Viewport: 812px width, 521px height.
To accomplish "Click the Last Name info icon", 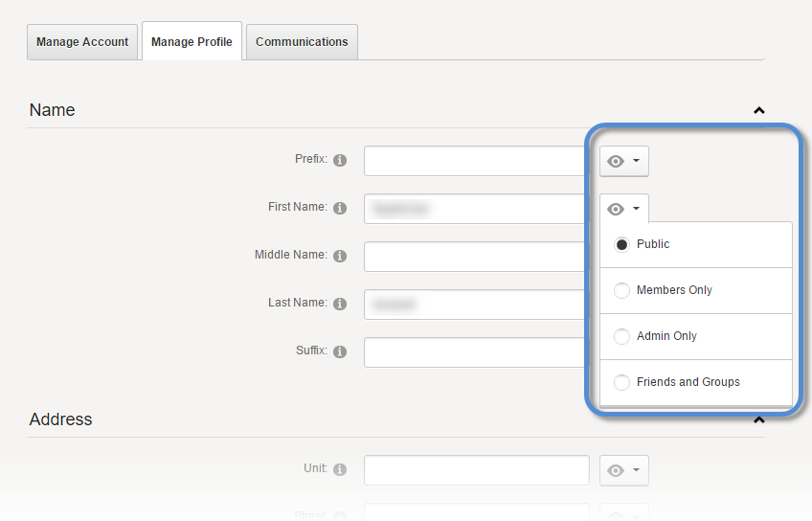I will pos(340,304).
